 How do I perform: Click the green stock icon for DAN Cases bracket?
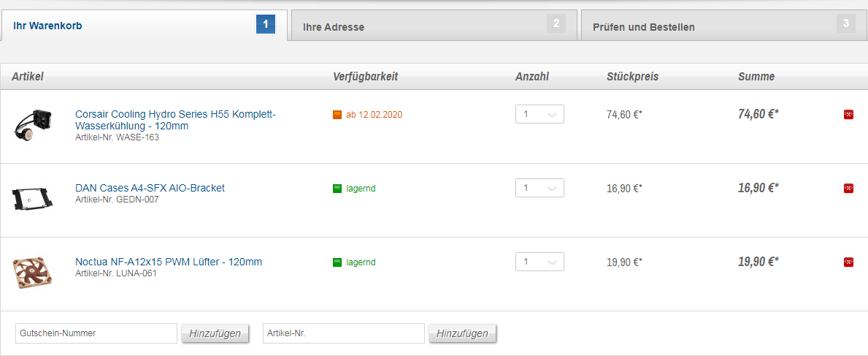(x=337, y=189)
